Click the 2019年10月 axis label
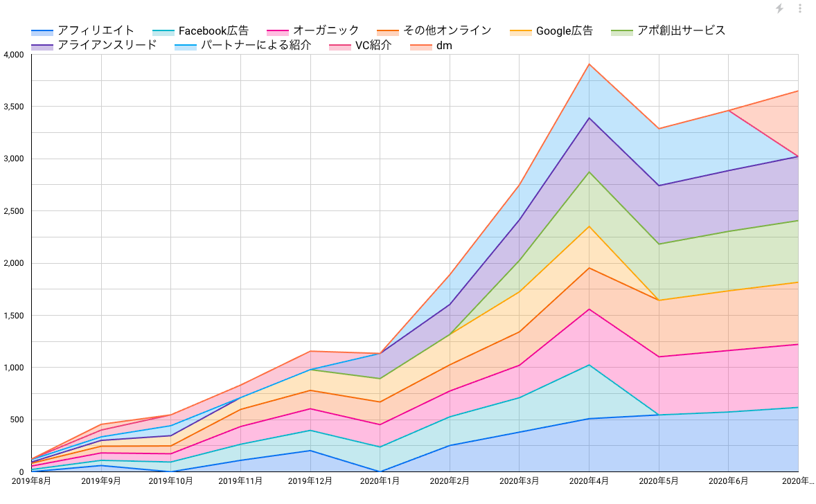The image size is (816, 504). pyautogui.click(x=170, y=481)
